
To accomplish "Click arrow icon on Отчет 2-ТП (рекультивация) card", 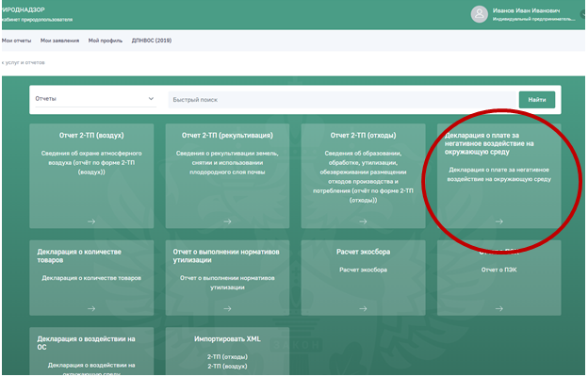I will click(227, 221).
